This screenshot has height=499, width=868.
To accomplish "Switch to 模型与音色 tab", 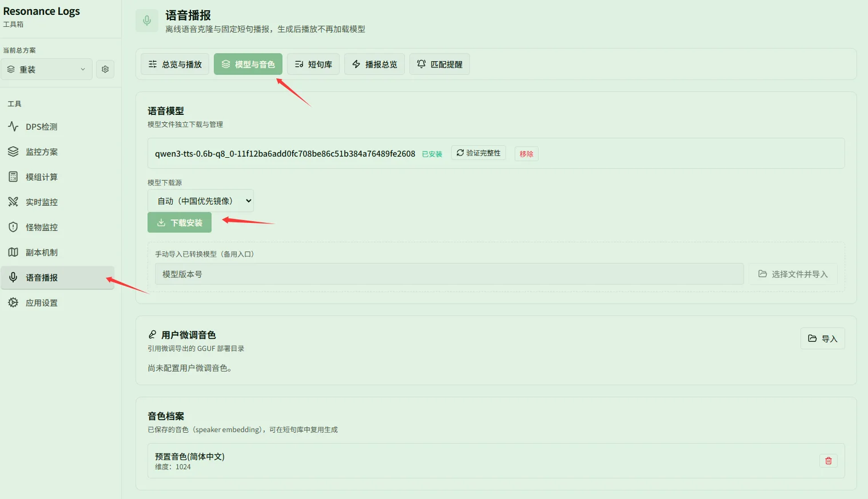I will point(248,64).
